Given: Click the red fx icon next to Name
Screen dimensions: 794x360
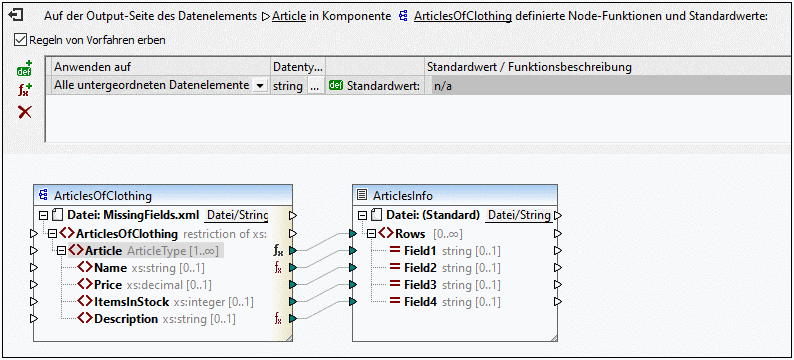Looking at the screenshot, I should point(278,267).
